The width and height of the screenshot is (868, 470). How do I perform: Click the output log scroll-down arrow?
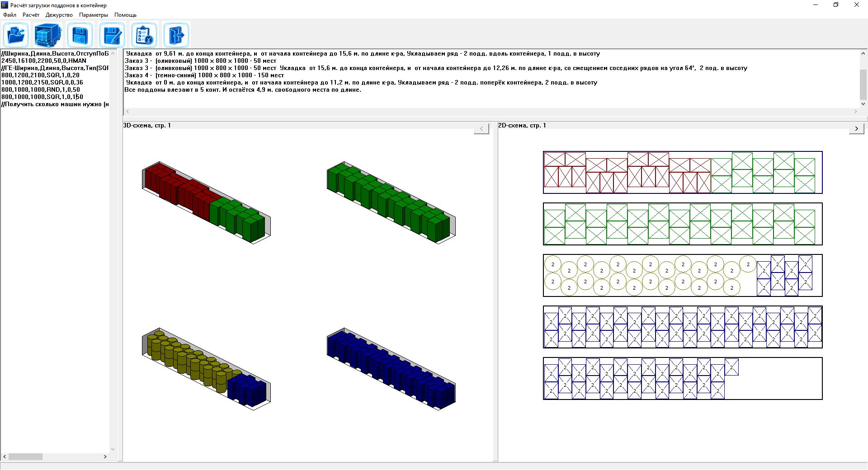pyautogui.click(x=863, y=104)
